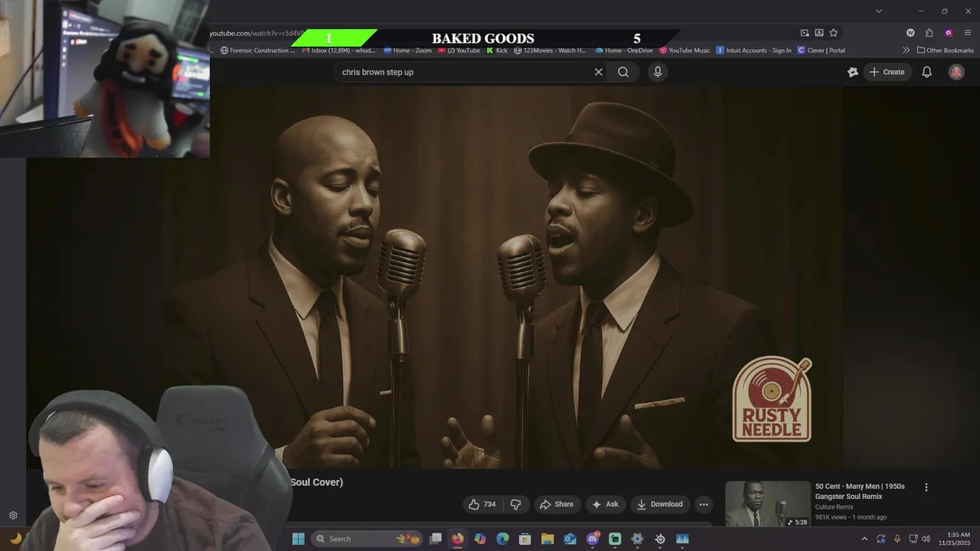
Task: Switch to Firefox on the taskbar
Action: pos(458,539)
